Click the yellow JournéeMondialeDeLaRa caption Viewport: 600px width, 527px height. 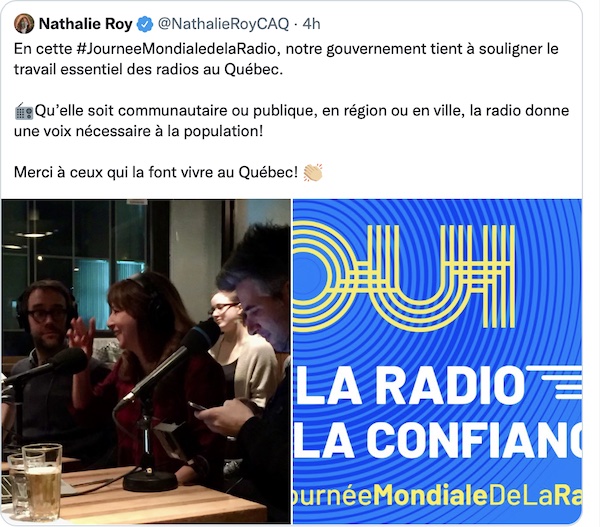(438, 496)
